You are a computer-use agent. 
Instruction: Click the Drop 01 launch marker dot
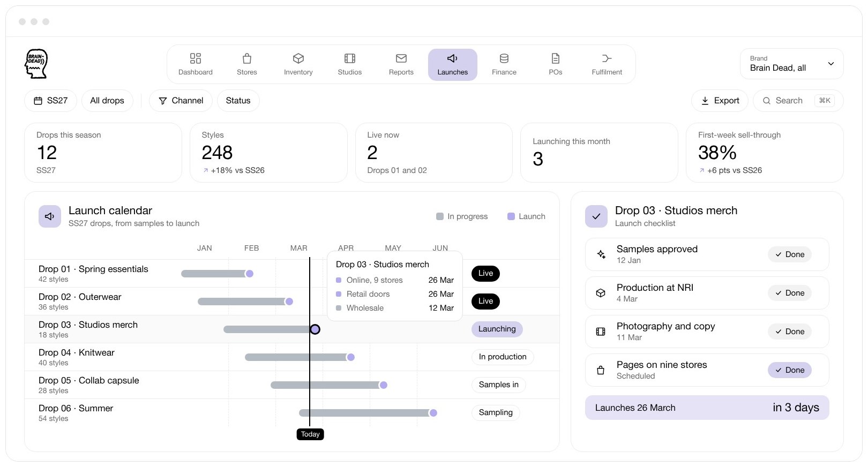click(249, 274)
